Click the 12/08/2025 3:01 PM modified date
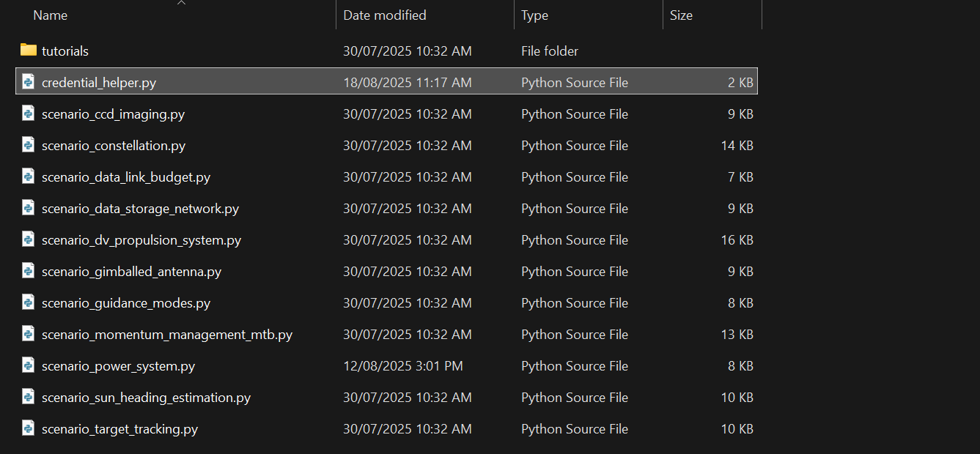The image size is (980, 454). pyautogui.click(x=403, y=366)
